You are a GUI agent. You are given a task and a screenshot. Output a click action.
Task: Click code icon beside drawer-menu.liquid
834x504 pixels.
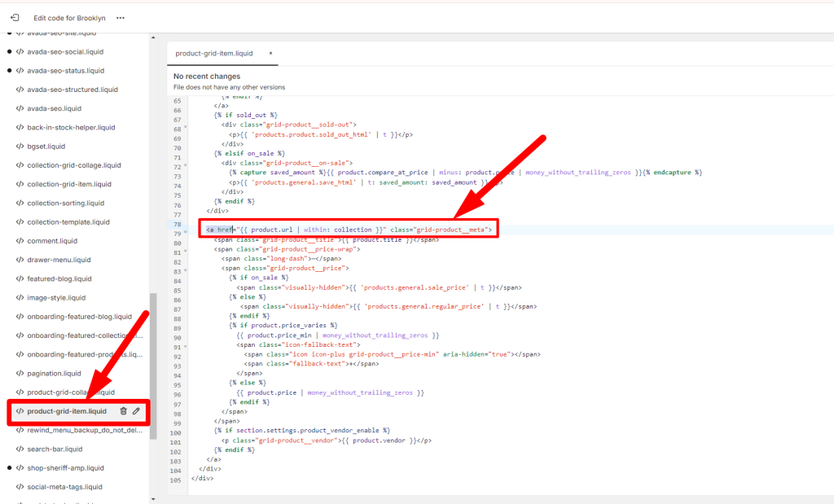pos(20,260)
